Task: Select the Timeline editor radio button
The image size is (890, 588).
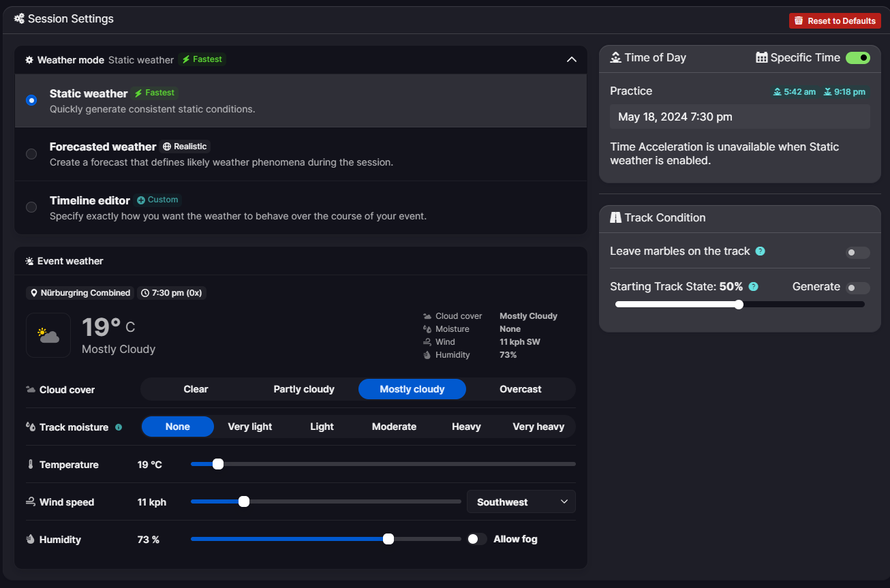Action: [x=31, y=207]
